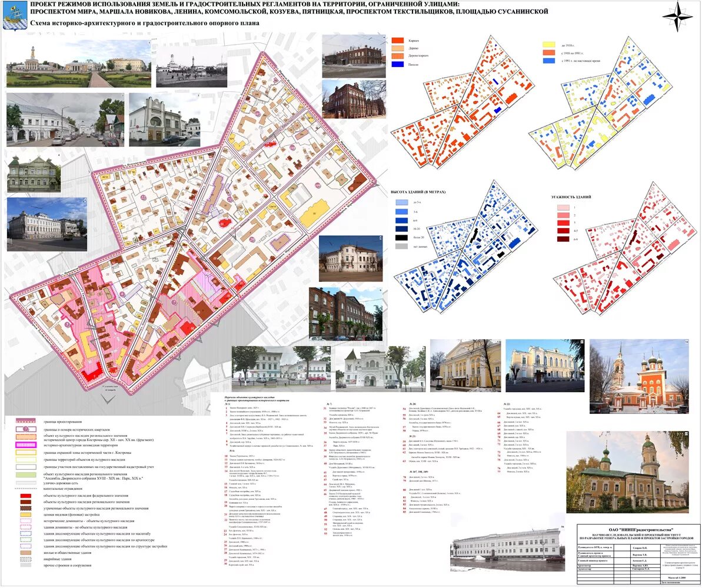Open the dark red brick building photo at top
This screenshot has height=588, width=702.
[x=353, y=55]
